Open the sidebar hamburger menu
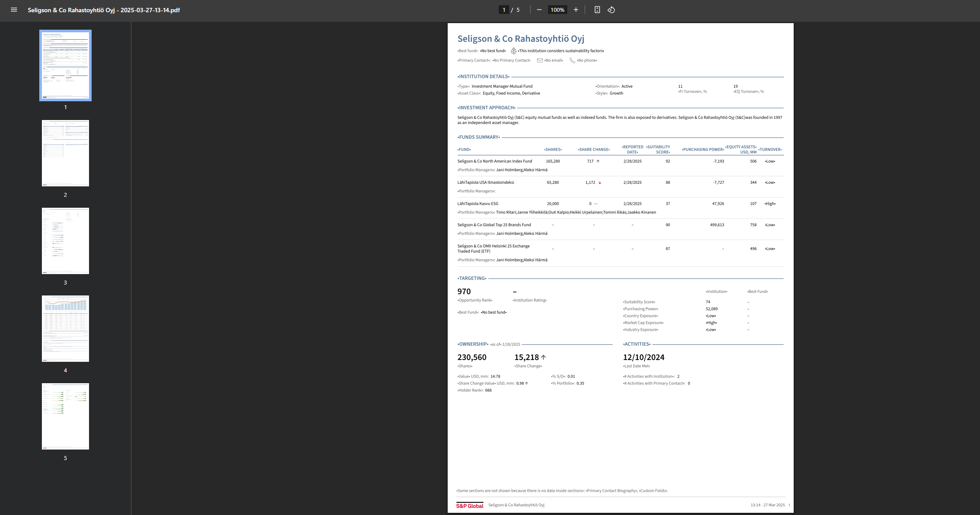The width and height of the screenshot is (980, 515). (x=14, y=10)
